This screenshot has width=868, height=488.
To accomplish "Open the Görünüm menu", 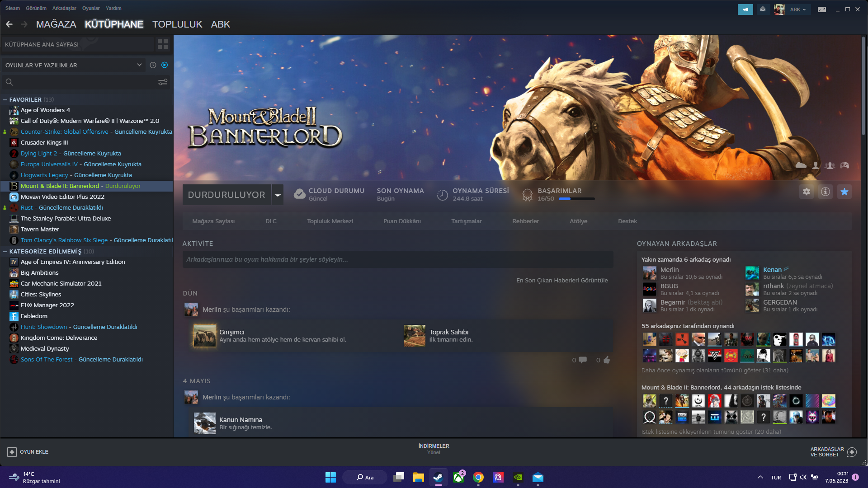I will tap(36, 8).
